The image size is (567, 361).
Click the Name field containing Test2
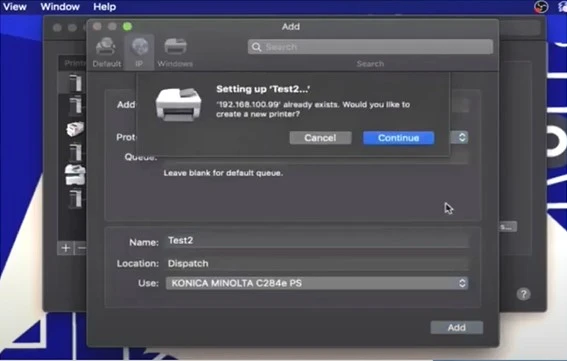[317, 241]
